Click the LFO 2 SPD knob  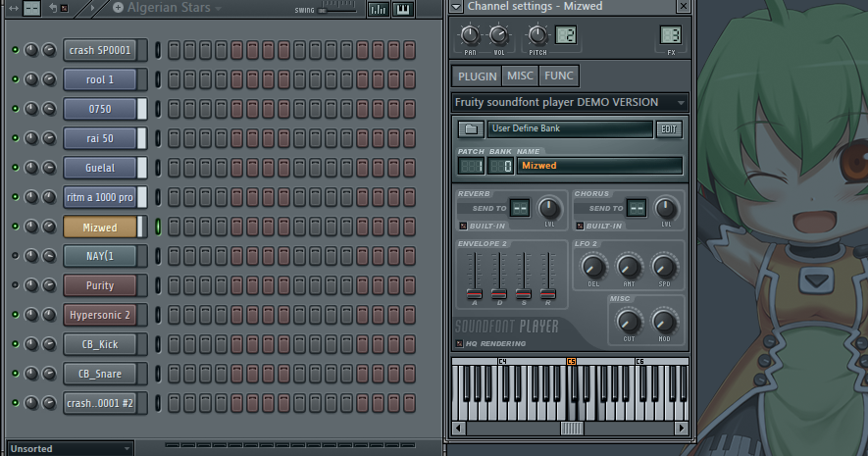coord(664,267)
